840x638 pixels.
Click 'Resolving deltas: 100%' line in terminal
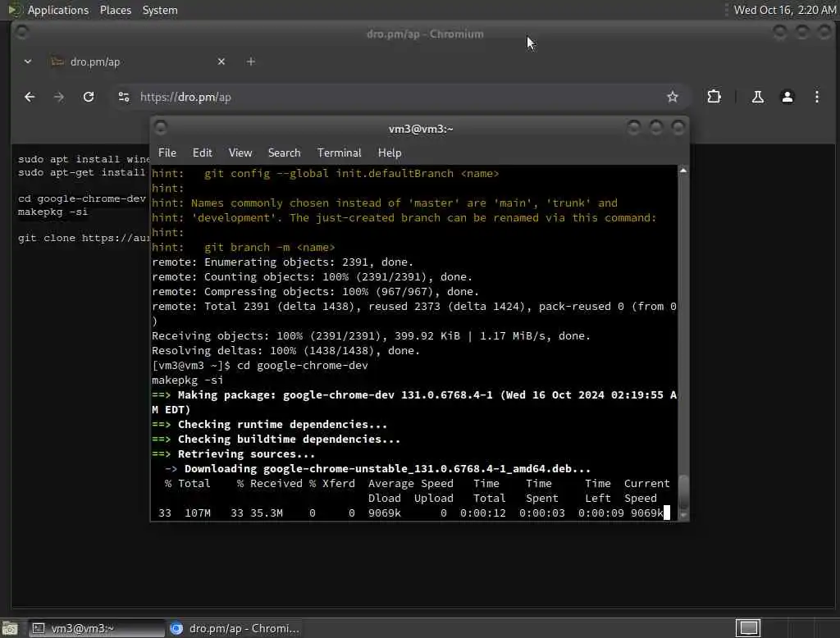tap(285, 351)
